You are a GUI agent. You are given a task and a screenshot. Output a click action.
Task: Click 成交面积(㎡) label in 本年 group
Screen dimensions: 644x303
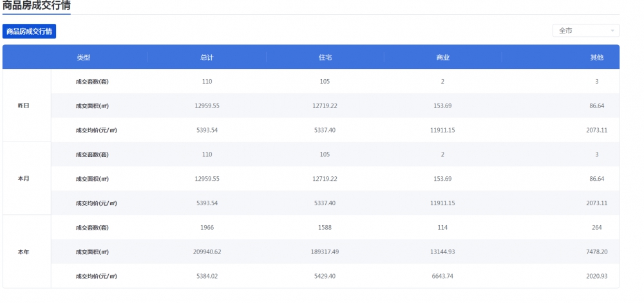point(92,252)
